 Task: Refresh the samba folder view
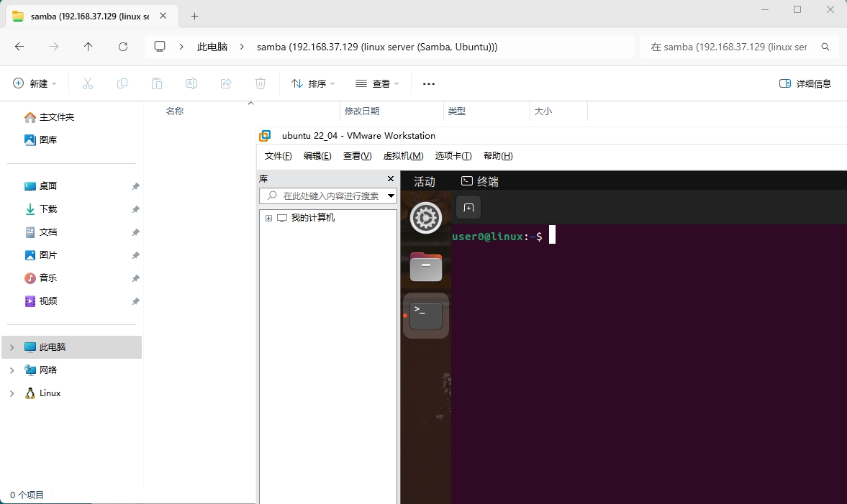pyautogui.click(x=123, y=47)
